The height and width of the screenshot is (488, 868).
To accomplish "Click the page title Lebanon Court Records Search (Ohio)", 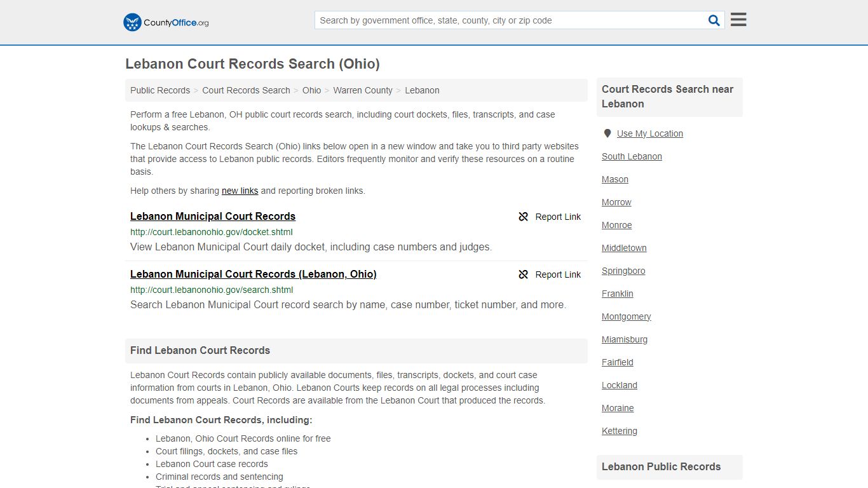I will [252, 64].
